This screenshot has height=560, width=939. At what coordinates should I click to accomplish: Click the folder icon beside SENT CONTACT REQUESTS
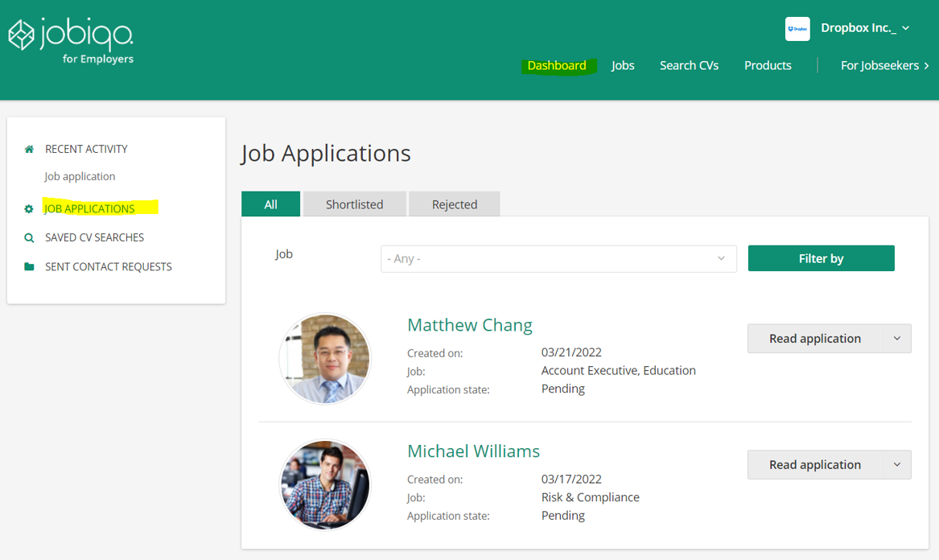coord(28,266)
